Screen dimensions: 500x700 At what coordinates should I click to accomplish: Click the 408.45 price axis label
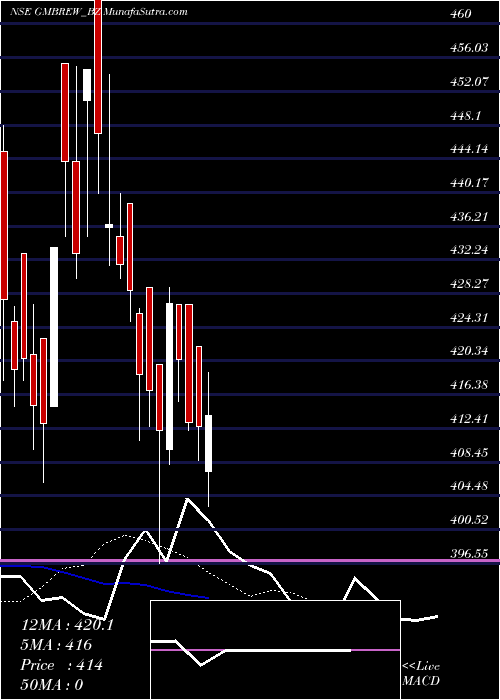coord(469,452)
